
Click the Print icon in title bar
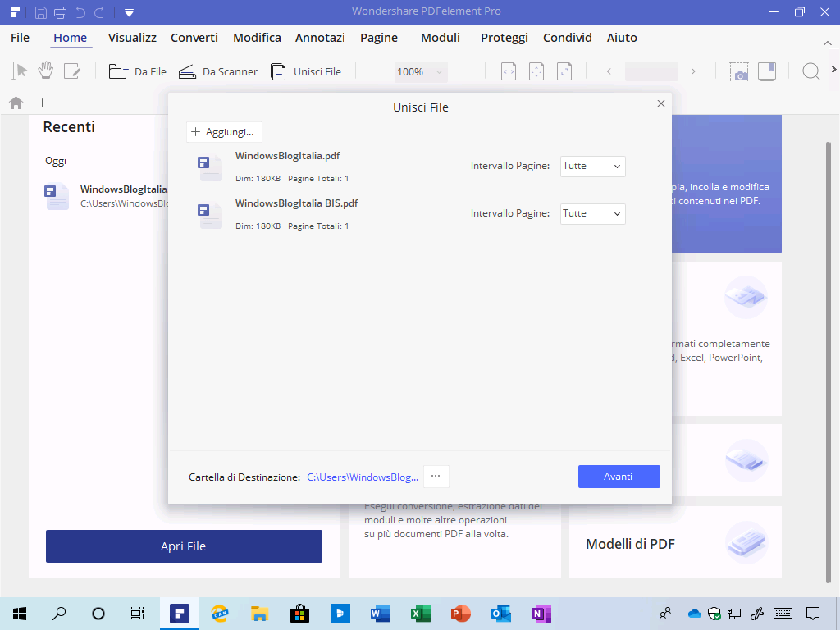61,11
